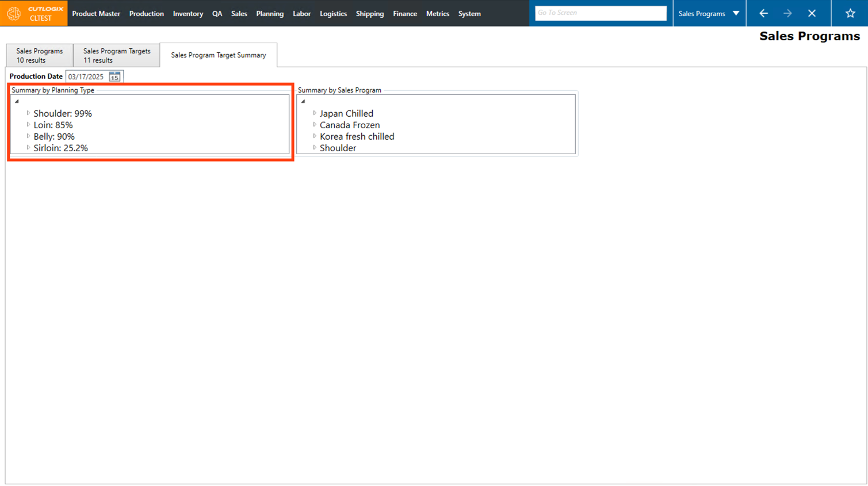Viewport: 868px width, 486px height.
Task: Click the back arrow navigation icon
Action: coord(763,13)
